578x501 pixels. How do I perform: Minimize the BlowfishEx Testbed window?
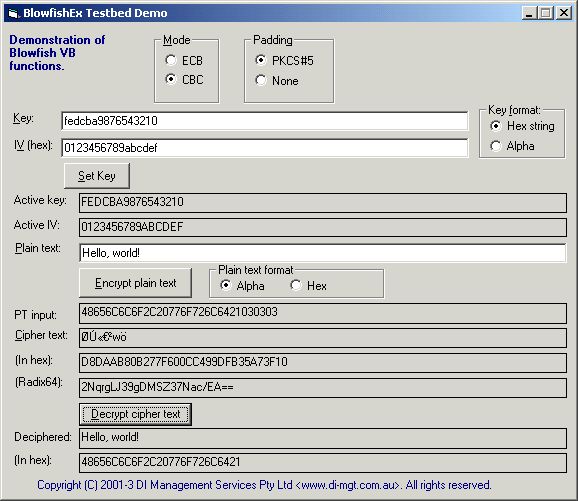coord(529,13)
